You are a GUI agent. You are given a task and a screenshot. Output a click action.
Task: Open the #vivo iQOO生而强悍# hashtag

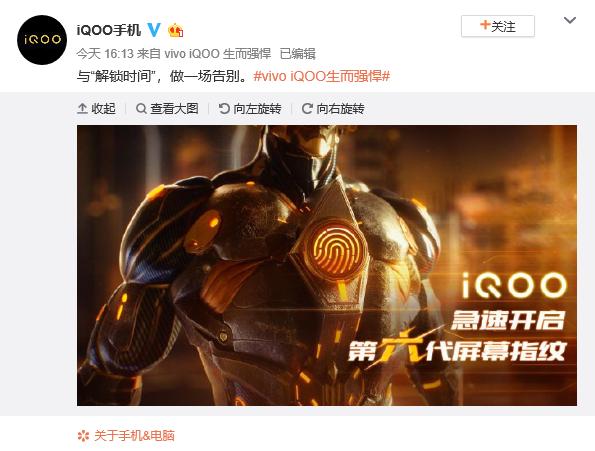point(322,76)
